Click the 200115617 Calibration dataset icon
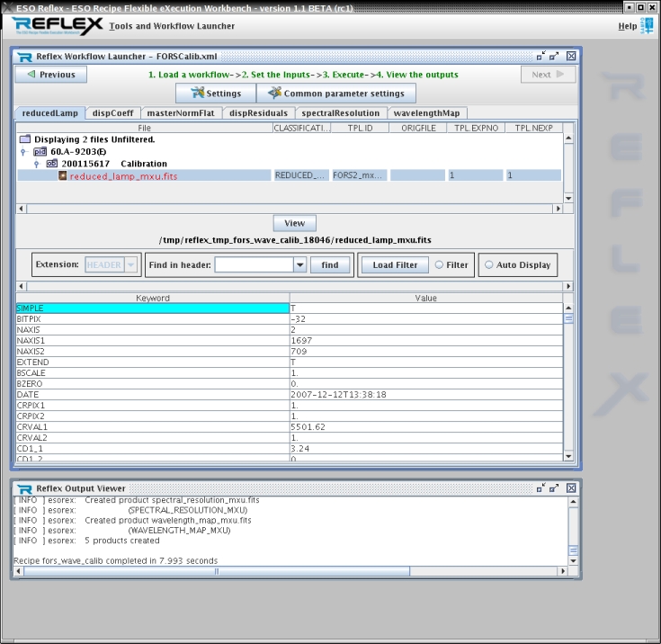 [51, 165]
